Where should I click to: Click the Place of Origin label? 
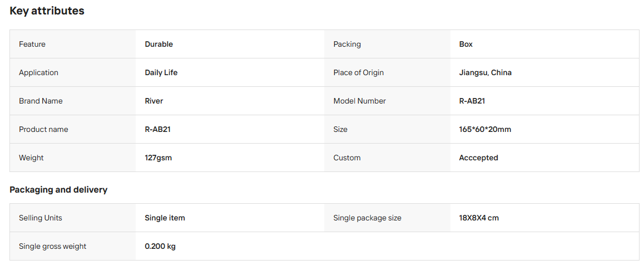[x=359, y=72]
